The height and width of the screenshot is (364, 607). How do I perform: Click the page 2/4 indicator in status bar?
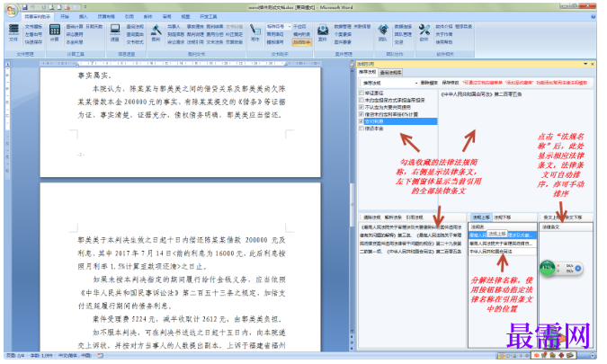[x=15, y=355]
